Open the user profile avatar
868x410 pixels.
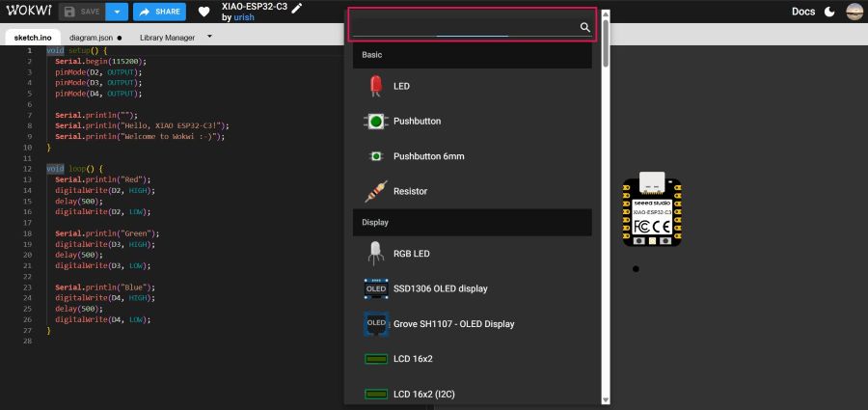click(x=854, y=12)
